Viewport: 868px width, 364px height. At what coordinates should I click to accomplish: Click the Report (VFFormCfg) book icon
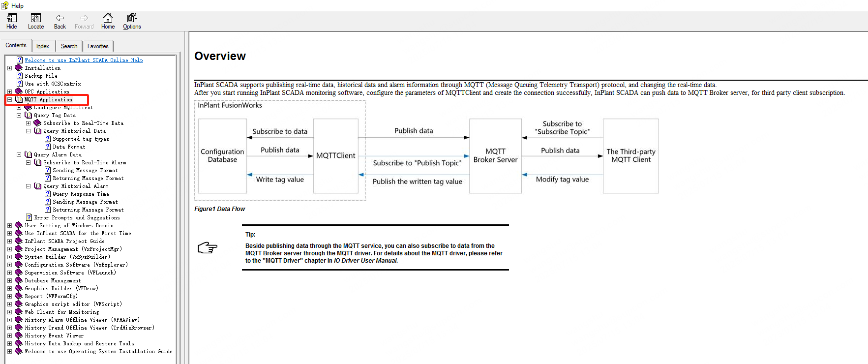[19, 296]
